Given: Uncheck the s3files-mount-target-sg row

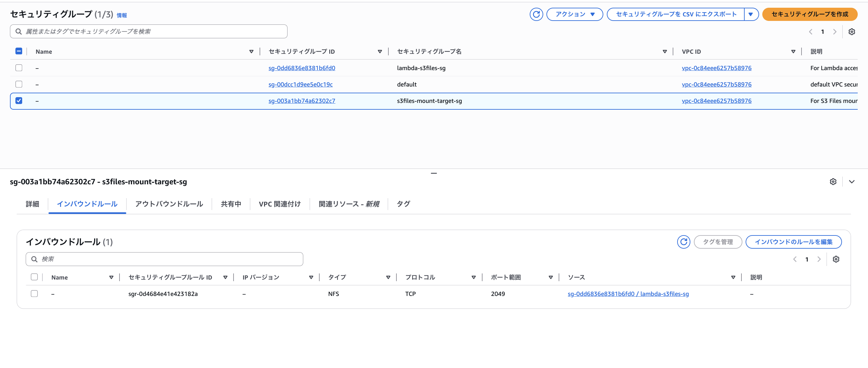Looking at the screenshot, I should click(19, 100).
